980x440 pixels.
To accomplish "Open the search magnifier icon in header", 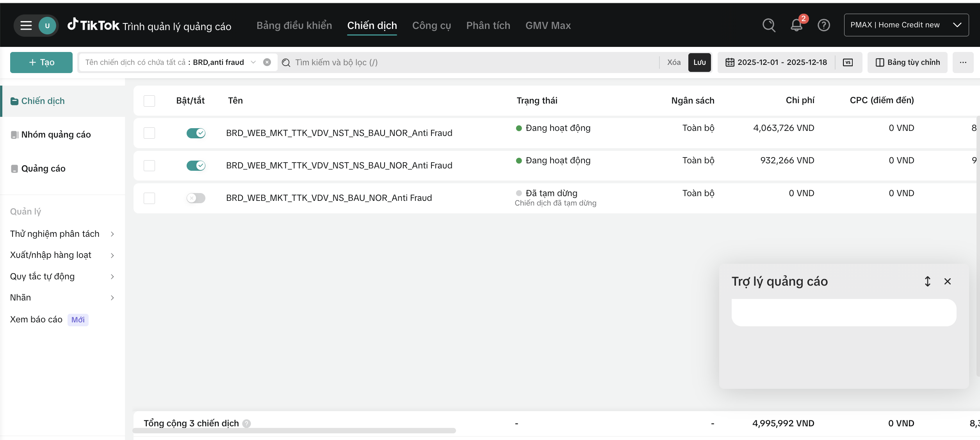I will pyautogui.click(x=769, y=25).
